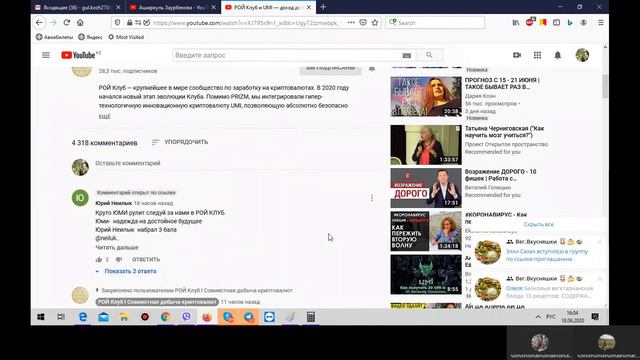Open the Яндекс bookmark

pyautogui.click(x=90, y=37)
